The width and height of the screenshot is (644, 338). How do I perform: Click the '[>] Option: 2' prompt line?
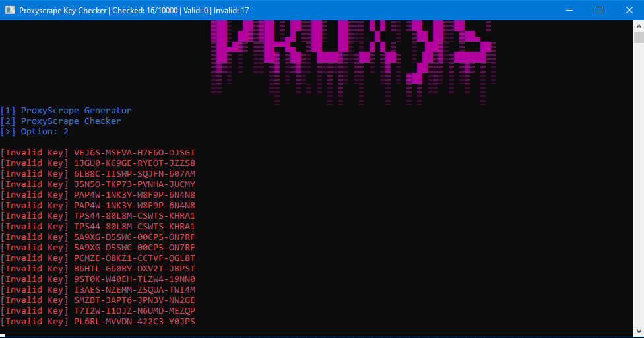point(34,132)
